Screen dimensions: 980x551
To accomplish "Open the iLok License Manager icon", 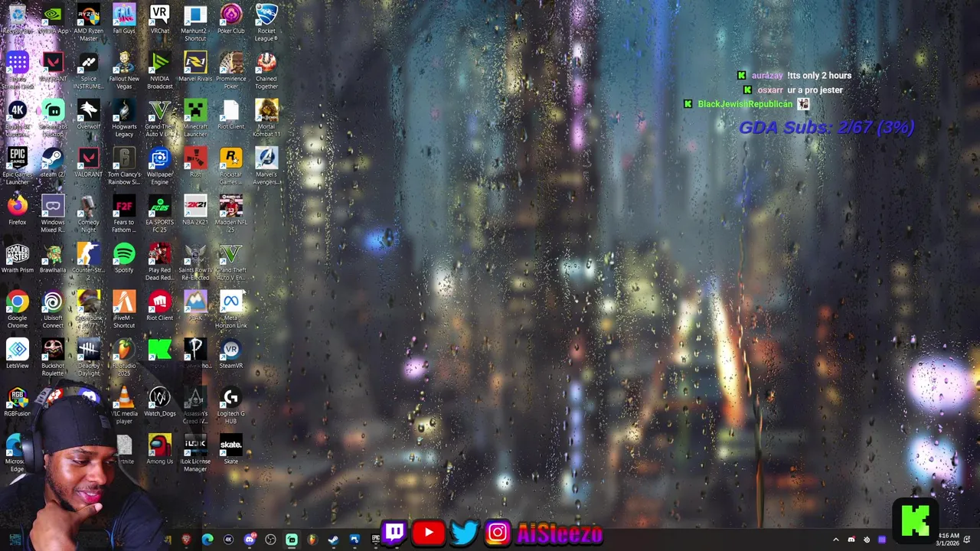I will coord(195,453).
